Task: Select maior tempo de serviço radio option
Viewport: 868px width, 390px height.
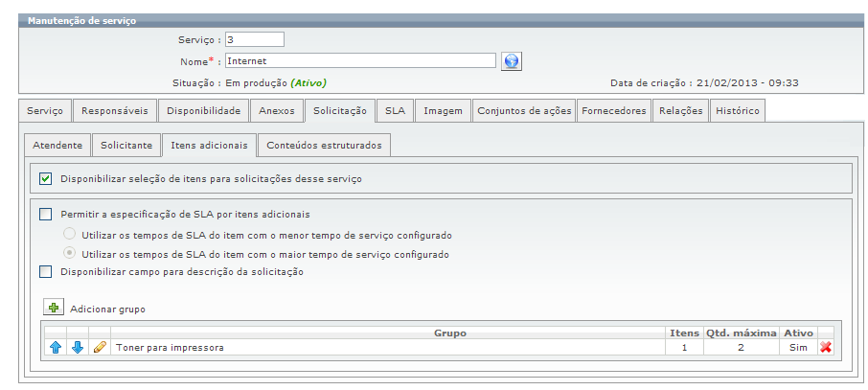Action: (x=70, y=253)
